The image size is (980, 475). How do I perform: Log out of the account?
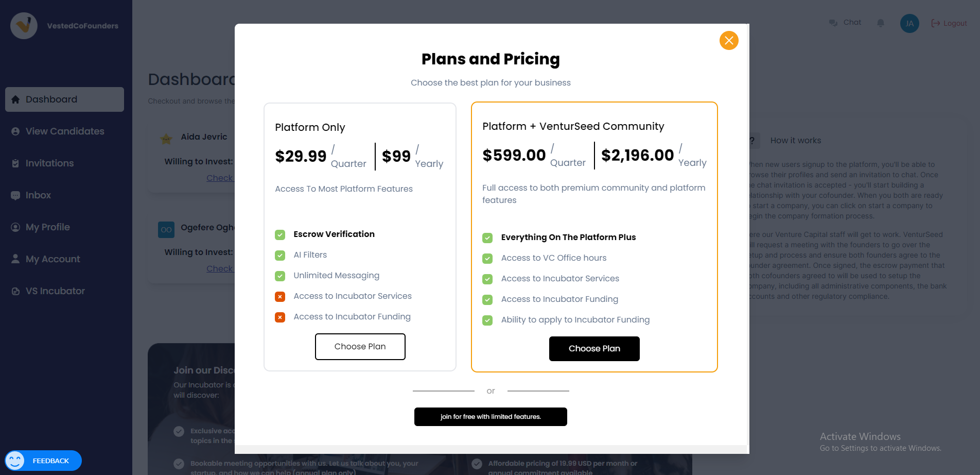949,23
